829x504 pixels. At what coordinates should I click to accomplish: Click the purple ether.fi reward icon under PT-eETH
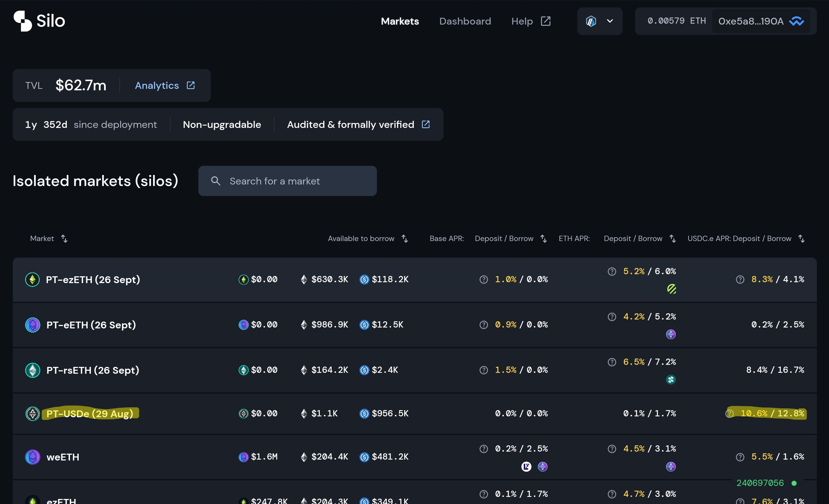[671, 334]
